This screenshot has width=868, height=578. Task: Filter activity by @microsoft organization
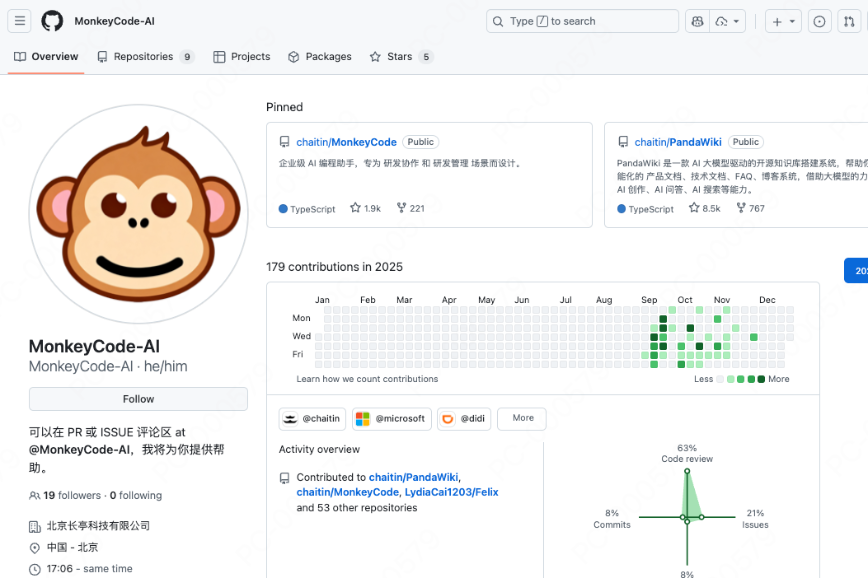[391, 419]
